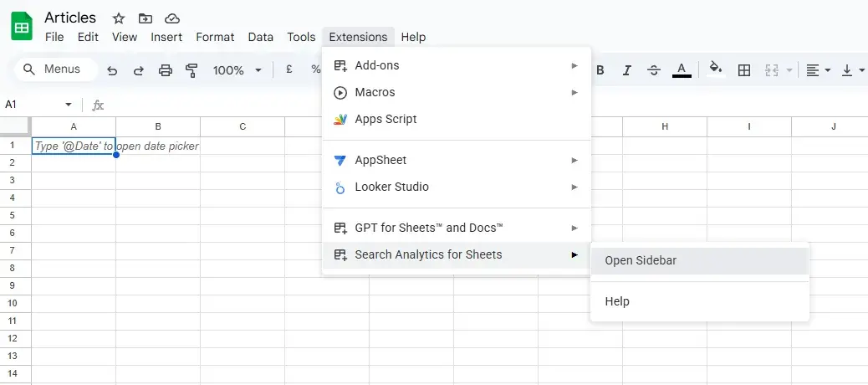Move the document with the folder icon
The width and height of the screenshot is (868, 385).
(145, 18)
